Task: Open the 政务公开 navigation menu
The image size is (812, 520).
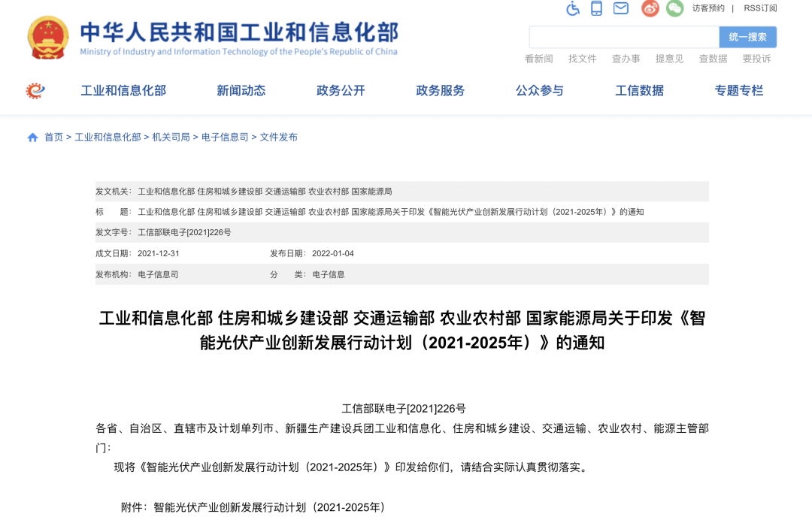Action: 340,90
